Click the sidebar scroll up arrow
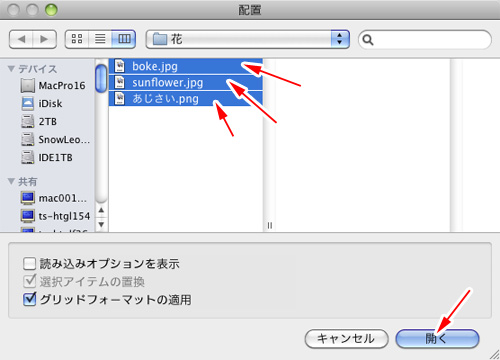This screenshot has height=360, width=500. [101, 211]
